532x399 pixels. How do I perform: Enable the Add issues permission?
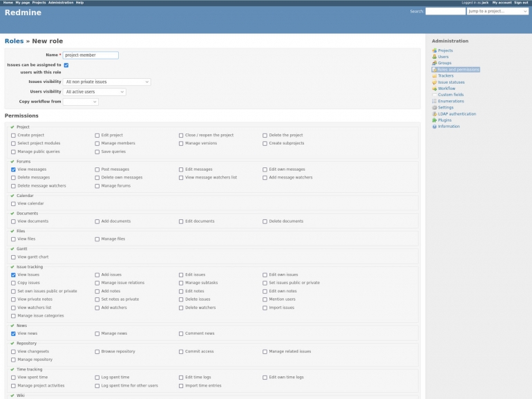coord(97,275)
